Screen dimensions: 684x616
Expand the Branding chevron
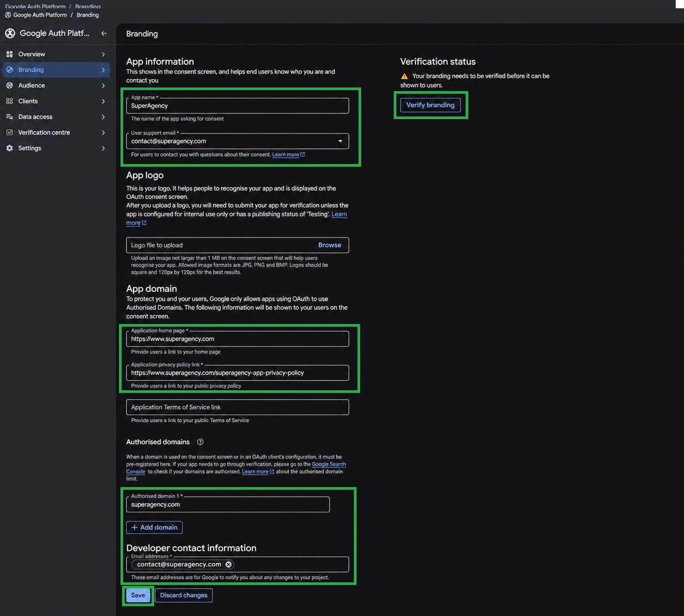tap(103, 70)
